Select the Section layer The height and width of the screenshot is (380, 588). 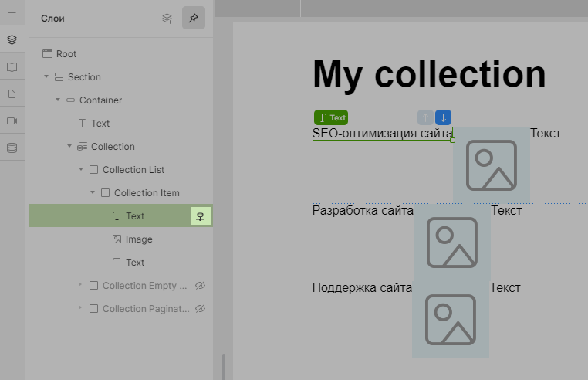pyautogui.click(x=120, y=77)
